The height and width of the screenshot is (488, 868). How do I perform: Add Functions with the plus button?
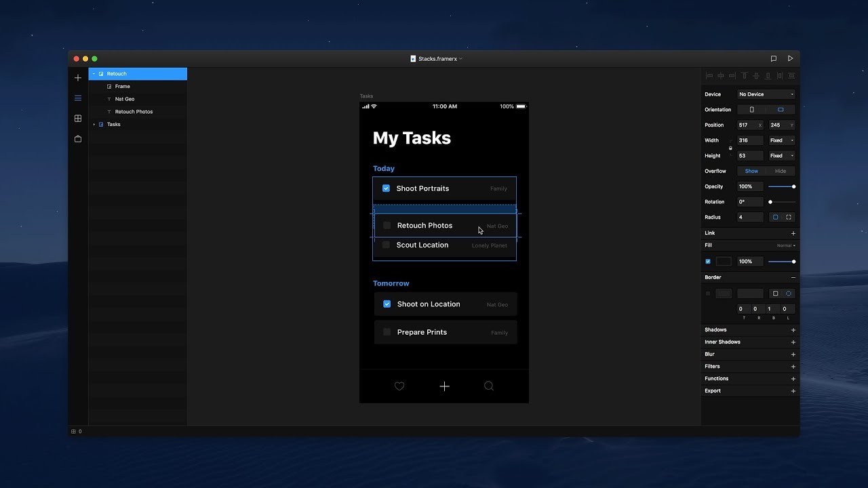coord(793,379)
